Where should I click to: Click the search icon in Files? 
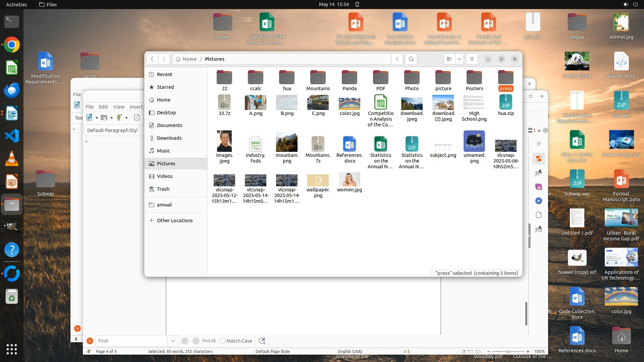411,59
